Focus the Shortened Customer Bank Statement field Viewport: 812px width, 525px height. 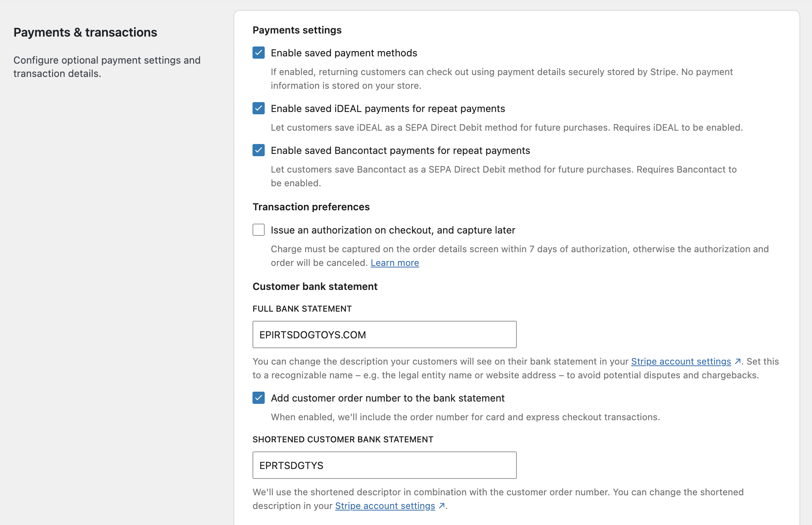384,465
